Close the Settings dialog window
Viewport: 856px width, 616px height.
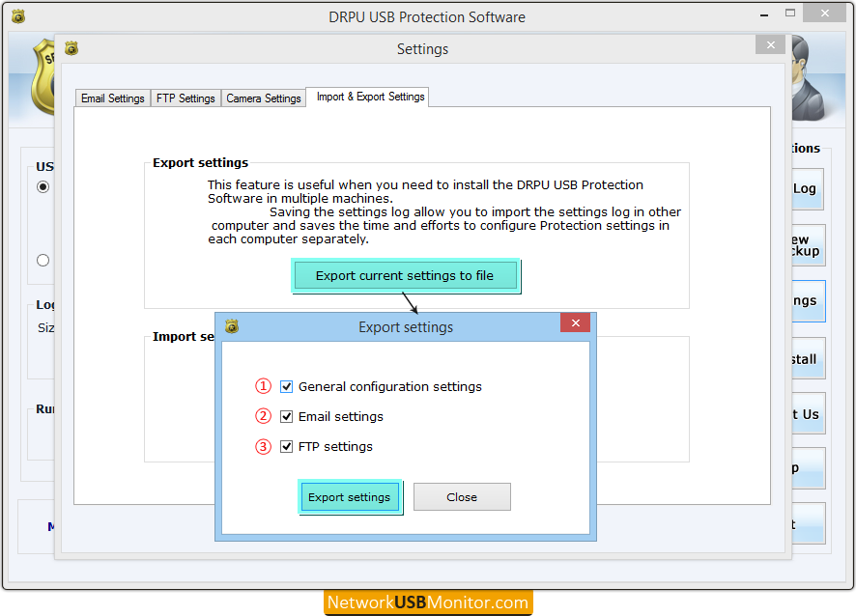(770, 44)
